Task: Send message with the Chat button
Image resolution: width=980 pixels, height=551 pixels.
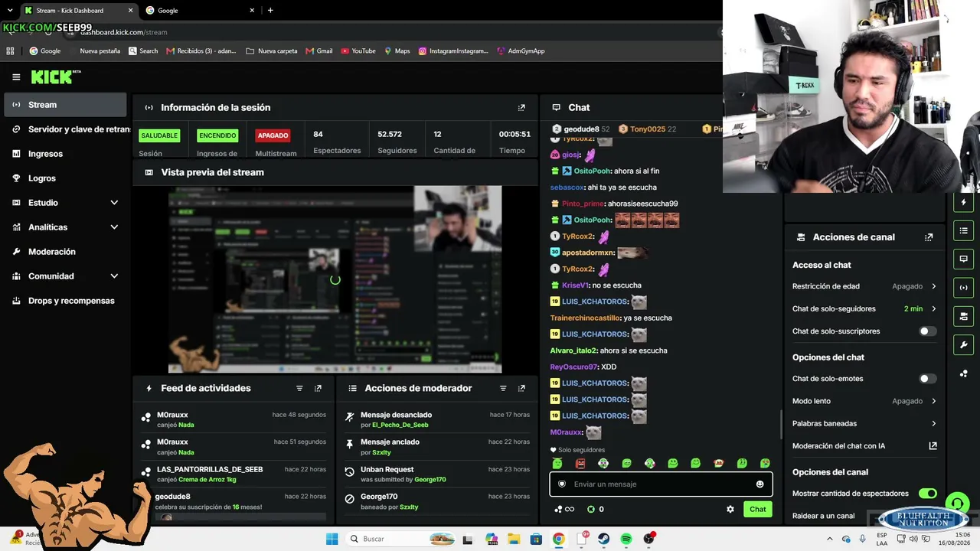Action: (x=757, y=509)
